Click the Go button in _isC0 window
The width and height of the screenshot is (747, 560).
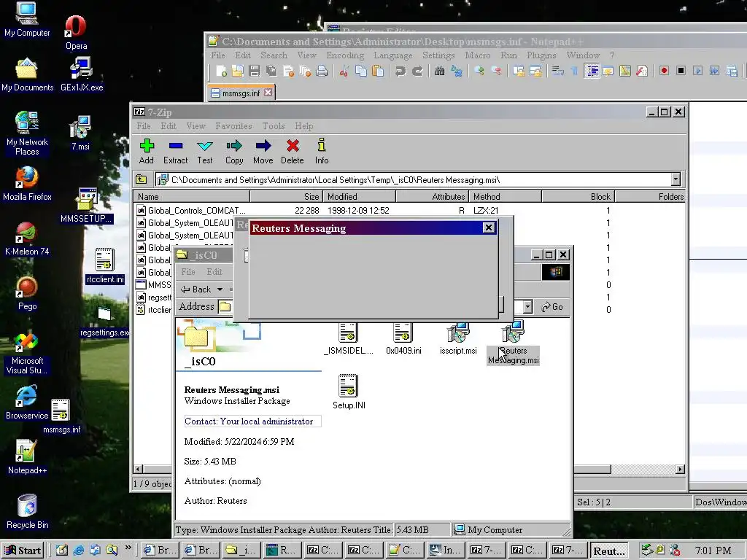[552, 307]
